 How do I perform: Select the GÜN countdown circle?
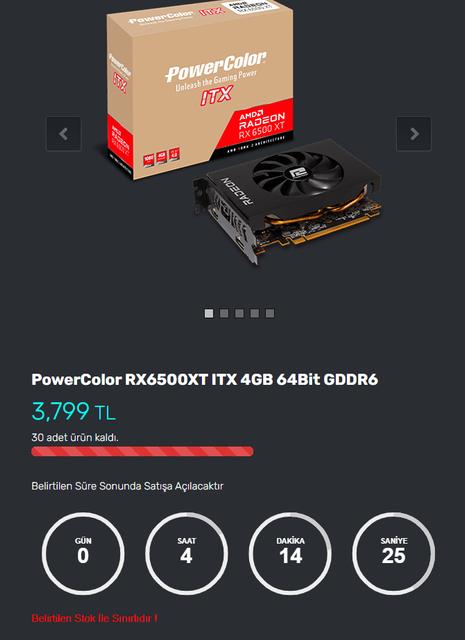[83, 553]
